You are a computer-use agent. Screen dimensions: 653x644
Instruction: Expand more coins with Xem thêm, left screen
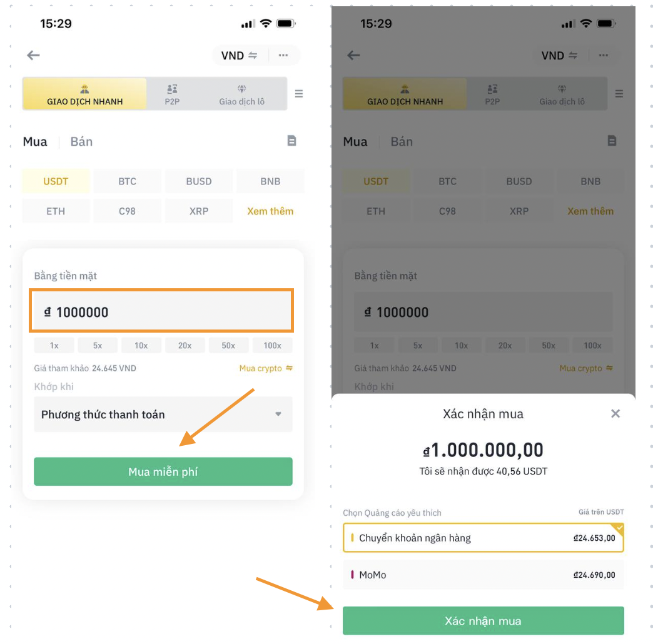coord(270,211)
